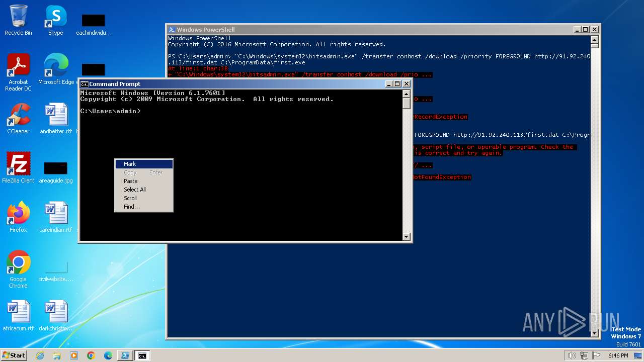Open Windows Media Player taskbar icon
The image size is (644, 362).
(74, 355)
